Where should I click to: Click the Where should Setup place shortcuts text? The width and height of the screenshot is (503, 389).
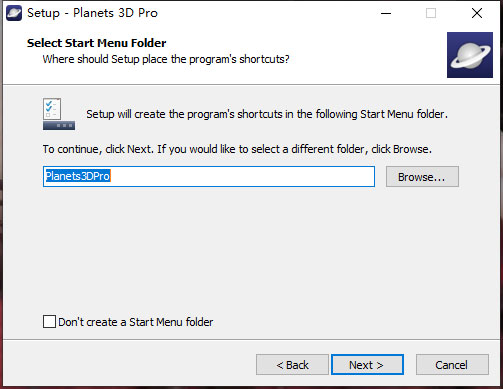[x=166, y=59]
